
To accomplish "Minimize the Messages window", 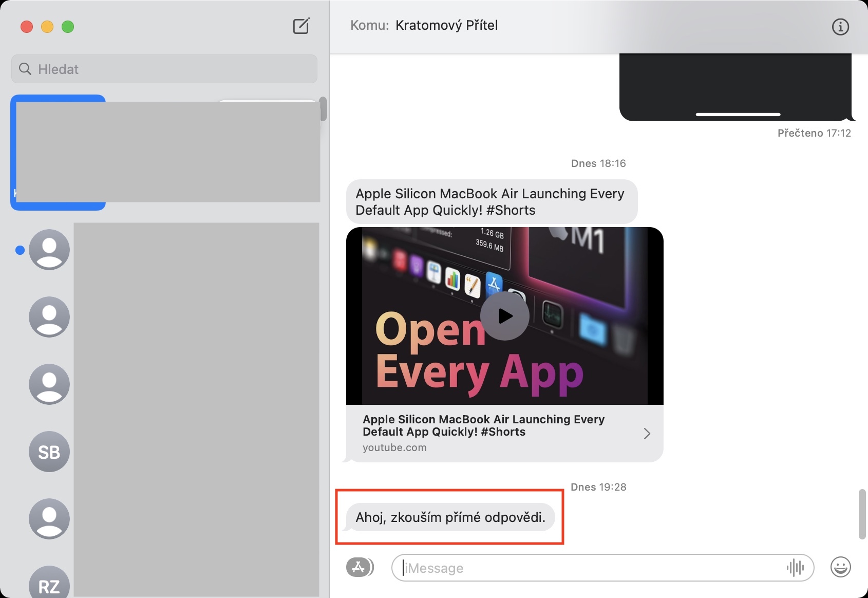I will 47,27.
